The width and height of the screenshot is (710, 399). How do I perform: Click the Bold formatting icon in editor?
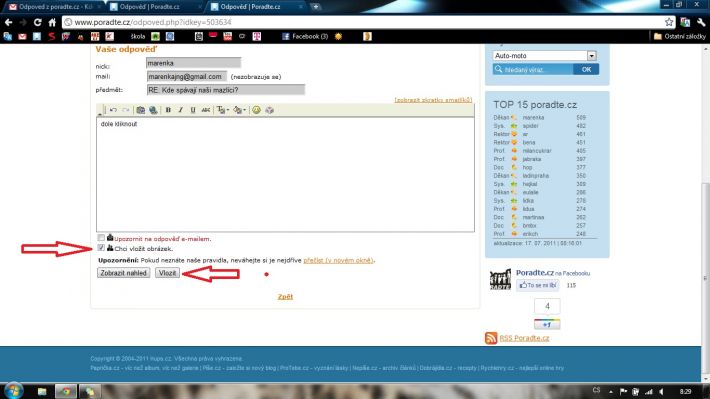tap(168, 110)
